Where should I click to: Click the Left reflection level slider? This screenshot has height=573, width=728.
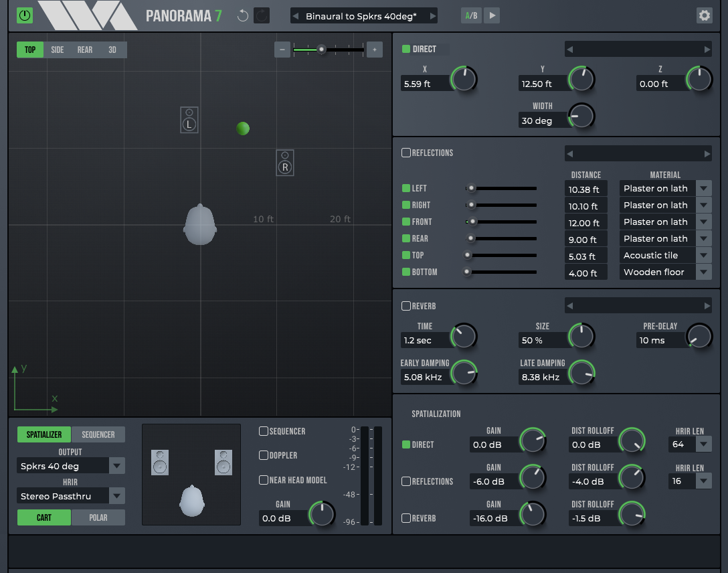pos(501,188)
